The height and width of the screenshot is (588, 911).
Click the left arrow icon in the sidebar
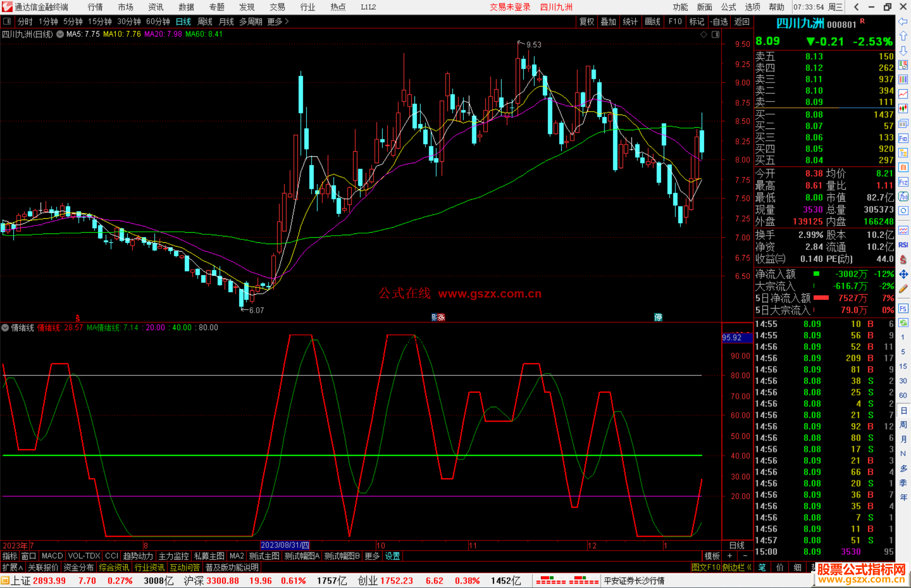click(903, 21)
